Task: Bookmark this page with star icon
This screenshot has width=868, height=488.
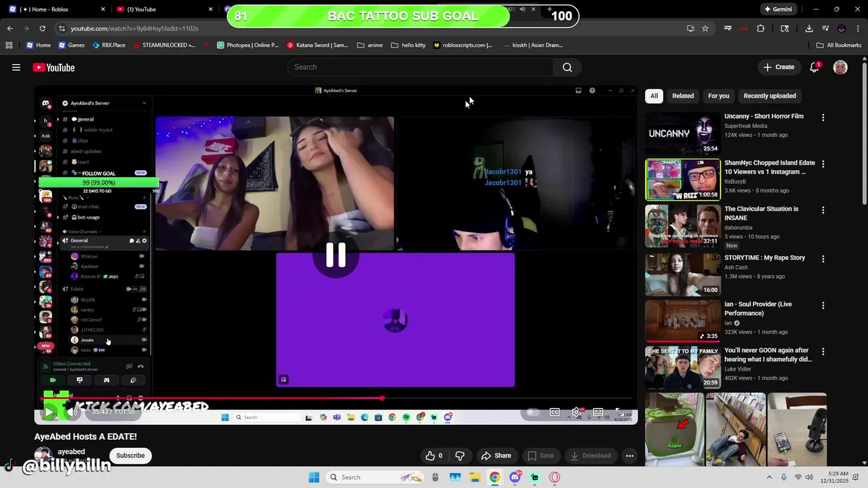Action: pos(705,28)
